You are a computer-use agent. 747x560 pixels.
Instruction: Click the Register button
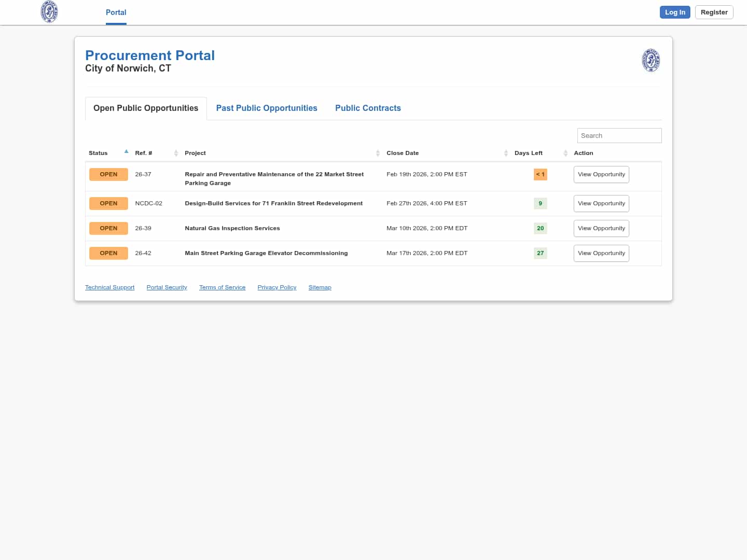click(714, 12)
